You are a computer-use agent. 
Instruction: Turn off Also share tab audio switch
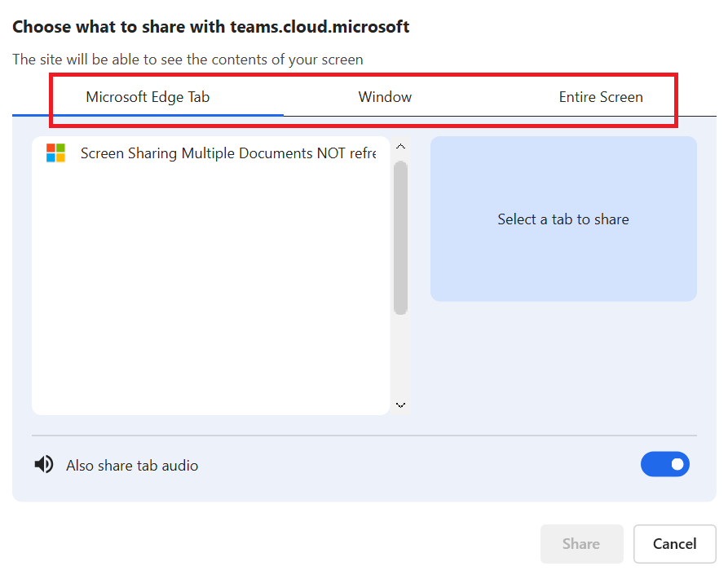tap(665, 464)
